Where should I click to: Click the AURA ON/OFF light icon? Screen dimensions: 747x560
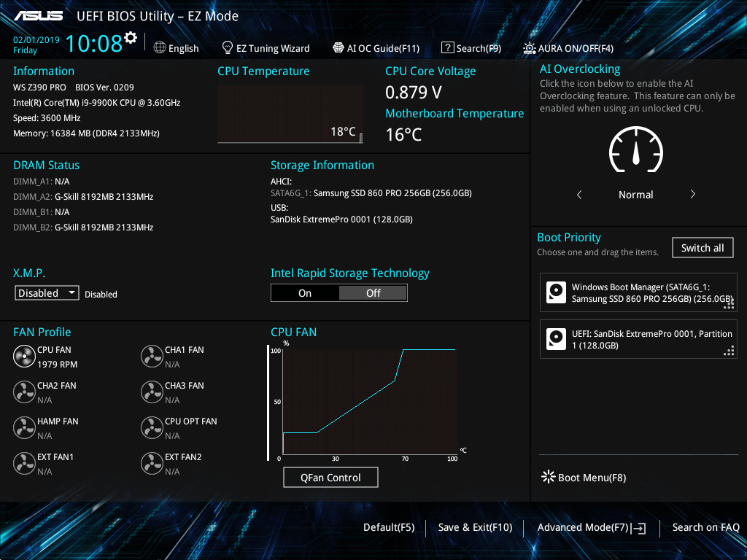click(530, 48)
